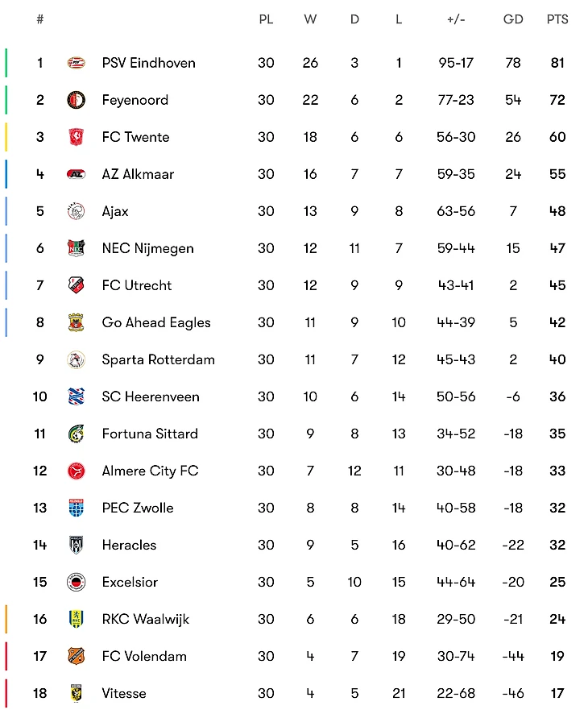This screenshot has width=588, height=714.
Task: Sort table by PTS column header
Action: [557, 19]
